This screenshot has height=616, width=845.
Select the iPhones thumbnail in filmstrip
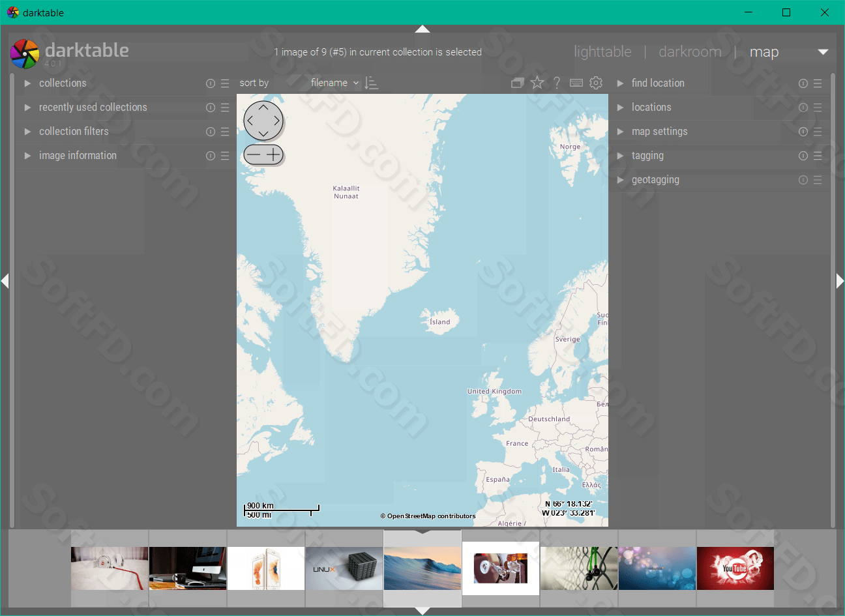tap(266, 568)
